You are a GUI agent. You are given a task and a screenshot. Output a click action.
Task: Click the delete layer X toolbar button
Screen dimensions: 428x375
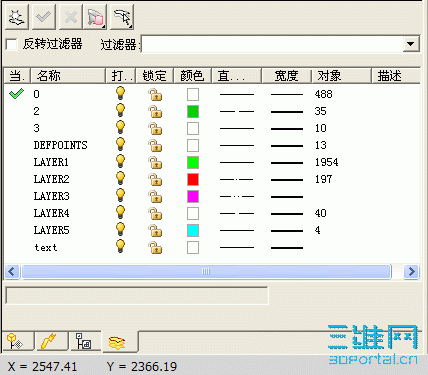70,17
